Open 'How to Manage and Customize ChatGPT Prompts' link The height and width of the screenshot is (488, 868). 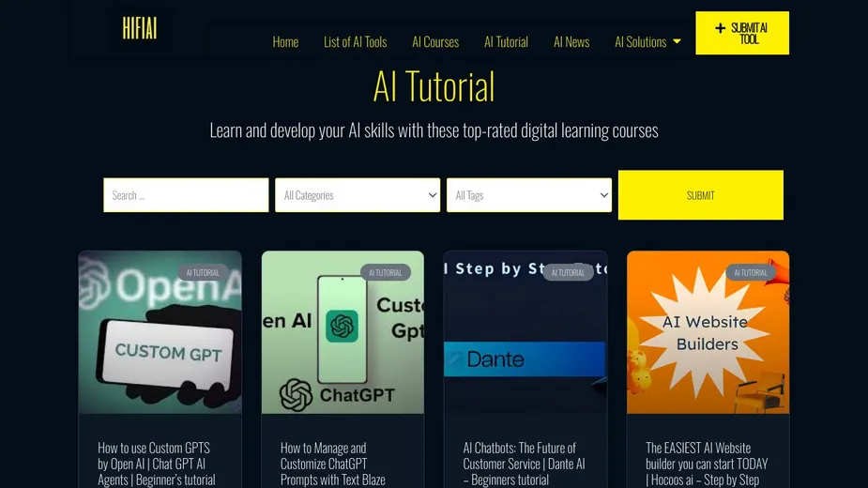click(333, 464)
